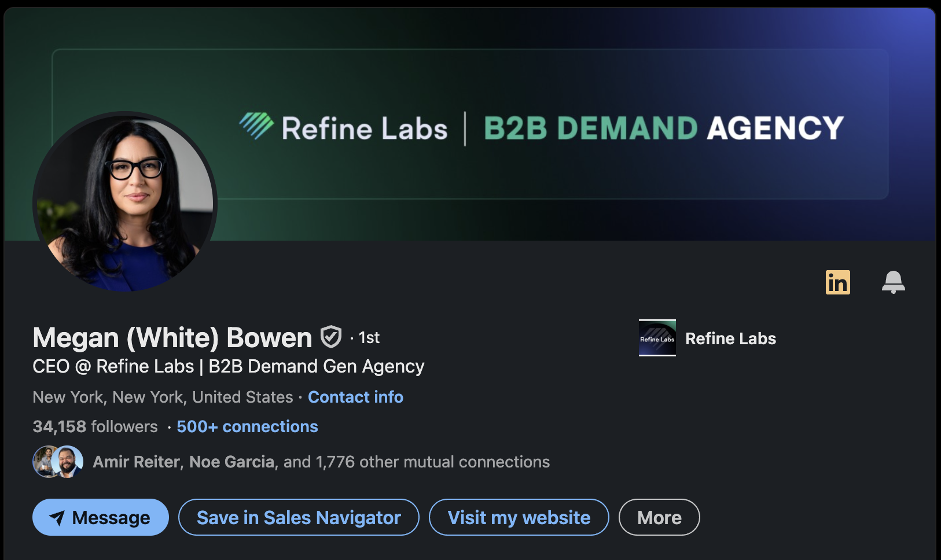This screenshot has height=560, width=941.
Task: Click Save in Sales Navigator
Action: [x=299, y=517]
